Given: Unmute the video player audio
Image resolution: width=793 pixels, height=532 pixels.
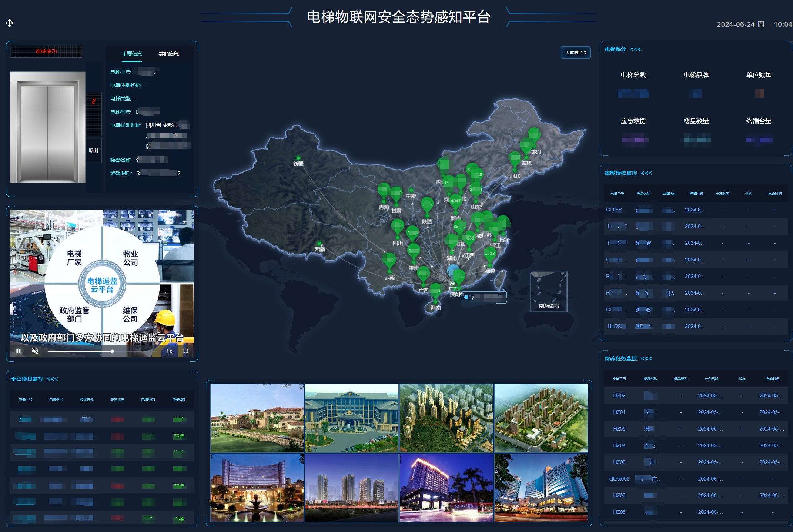Looking at the screenshot, I should point(35,351).
